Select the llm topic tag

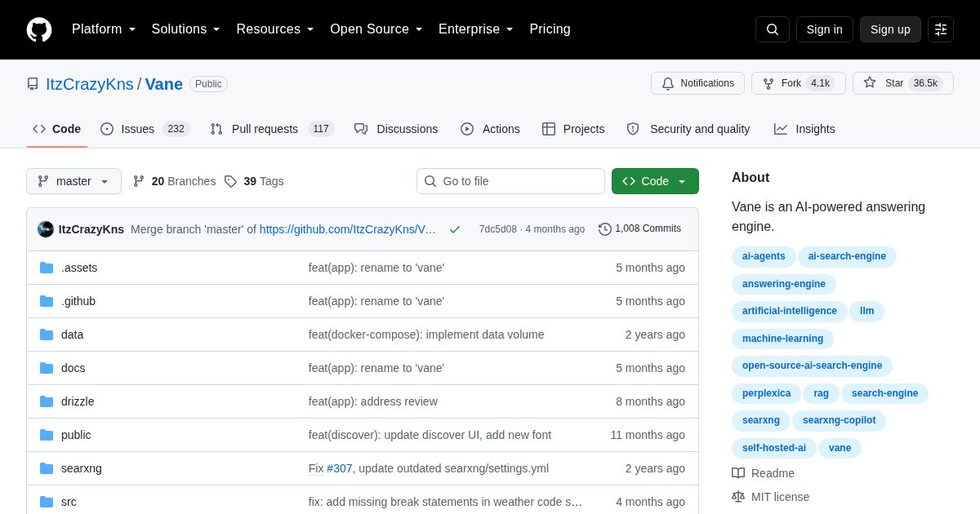[x=867, y=311]
